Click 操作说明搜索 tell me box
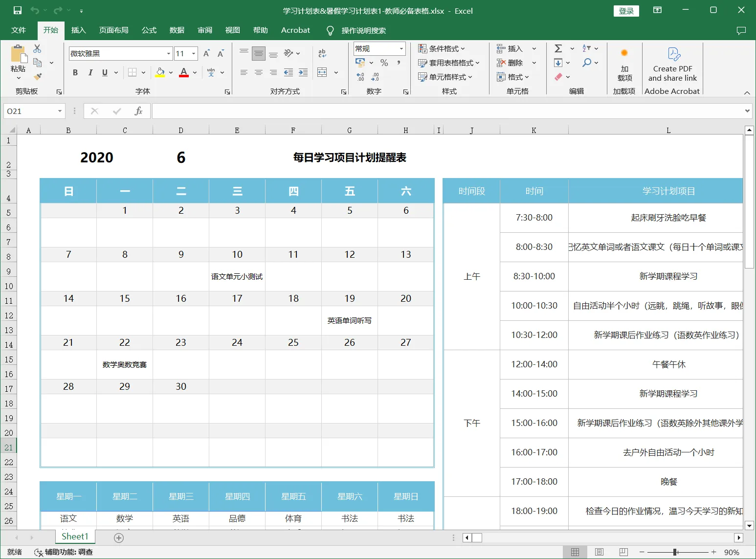Image resolution: width=756 pixels, height=559 pixels. [363, 30]
